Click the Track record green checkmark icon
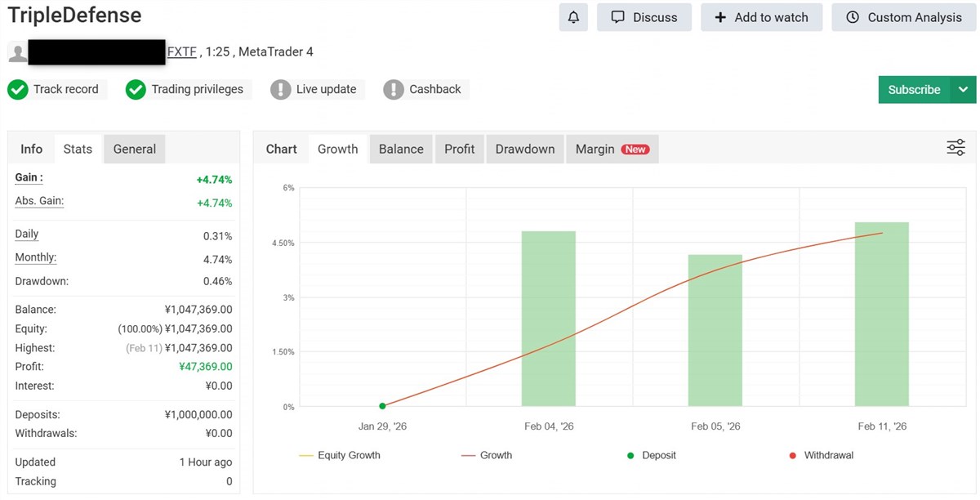The height and width of the screenshot is (500, 980). [x=18, y=90]
